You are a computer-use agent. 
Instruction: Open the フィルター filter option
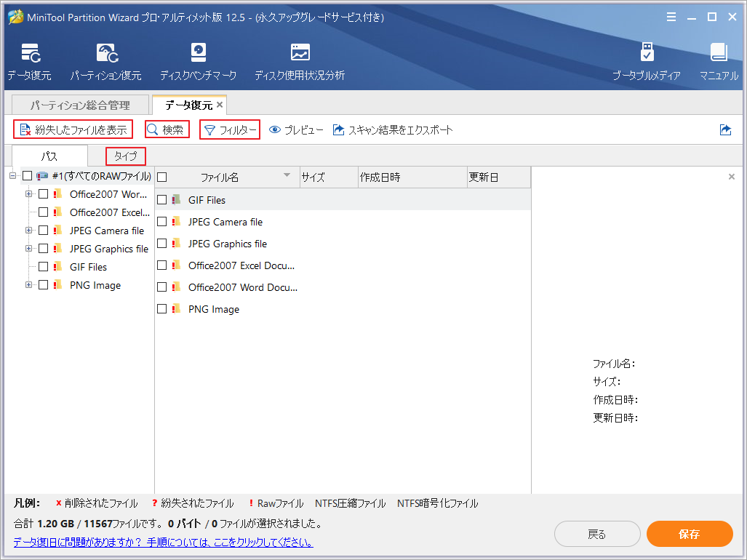tap(230, 129)
